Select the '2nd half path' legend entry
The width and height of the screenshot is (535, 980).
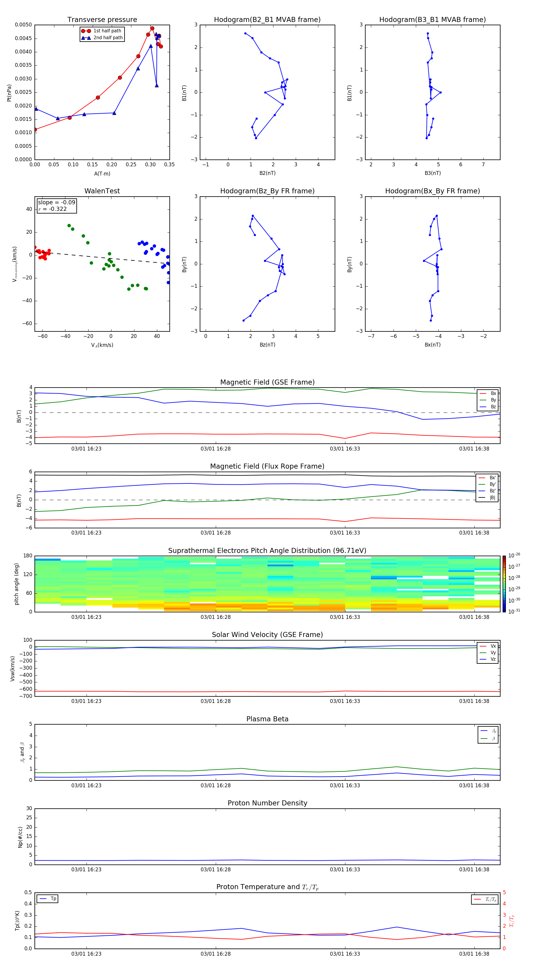coord(102,38)
